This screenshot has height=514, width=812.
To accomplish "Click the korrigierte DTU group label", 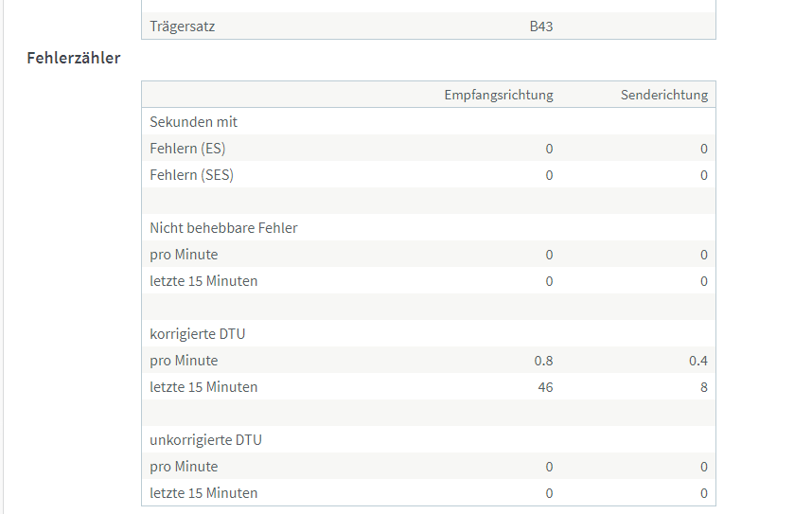I will pyautogui.click(x=197, y=334).
